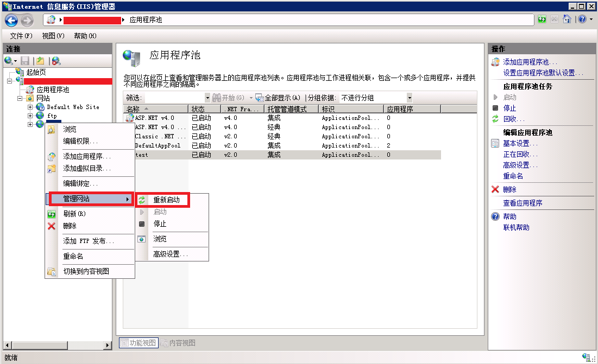Click the refresh page icon beside address bar
Image resolution: width=598 pixels, height=364 pixels.
(542, 20)
